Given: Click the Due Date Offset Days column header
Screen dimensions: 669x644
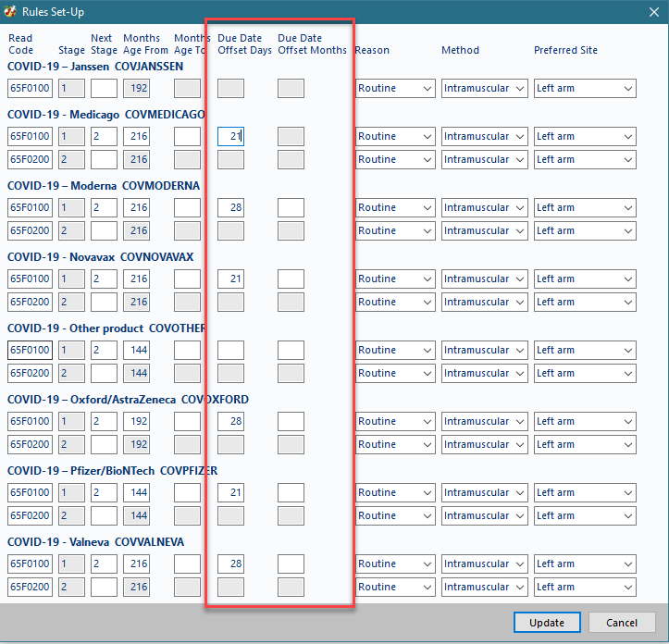Looking at the screenshot, I should click(244, 44).
